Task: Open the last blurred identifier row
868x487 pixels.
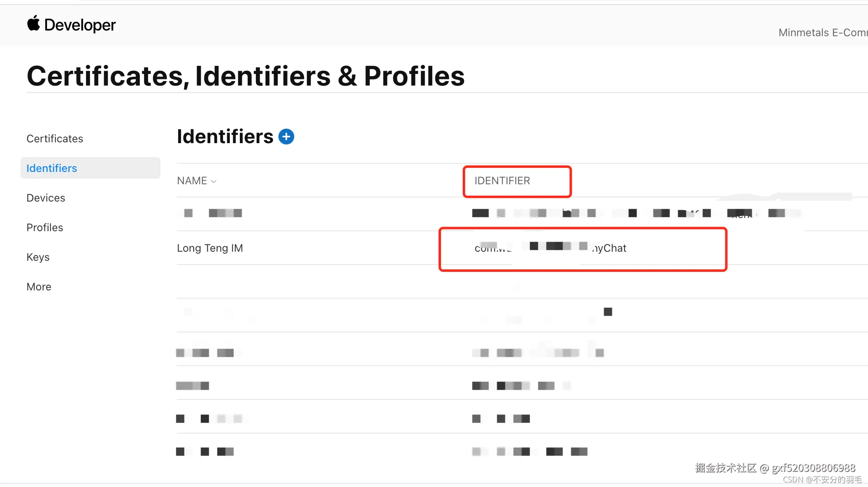Action: (x=205, y=452)
